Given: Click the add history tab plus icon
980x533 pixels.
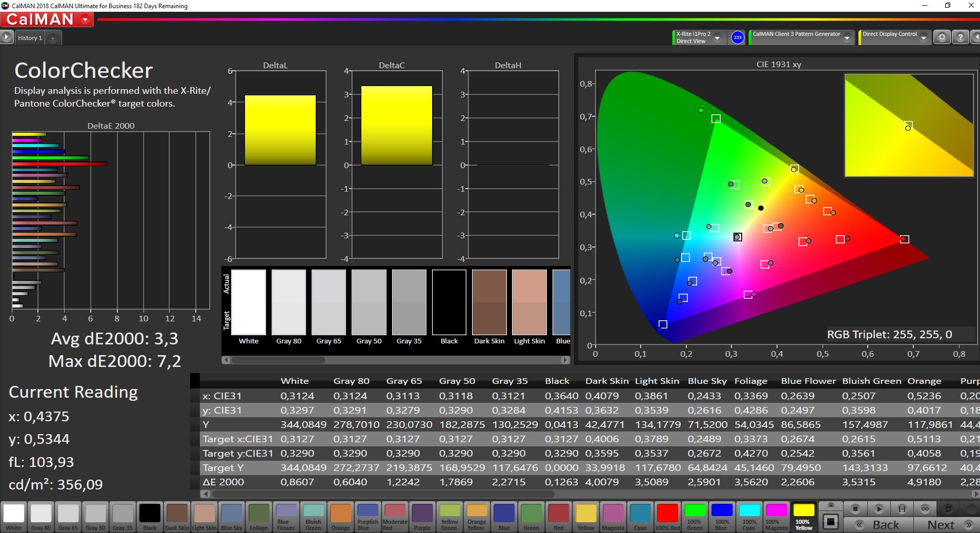Looking at the screenshot, I should [52, 38].
